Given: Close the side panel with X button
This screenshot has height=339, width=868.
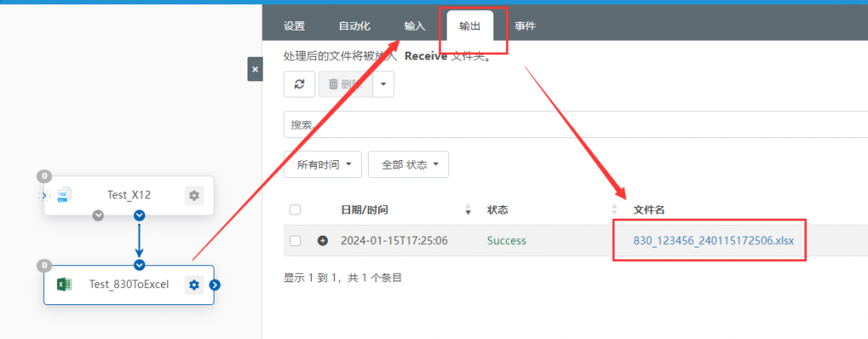Looking at the screenshot, I should tap(255, 69).
